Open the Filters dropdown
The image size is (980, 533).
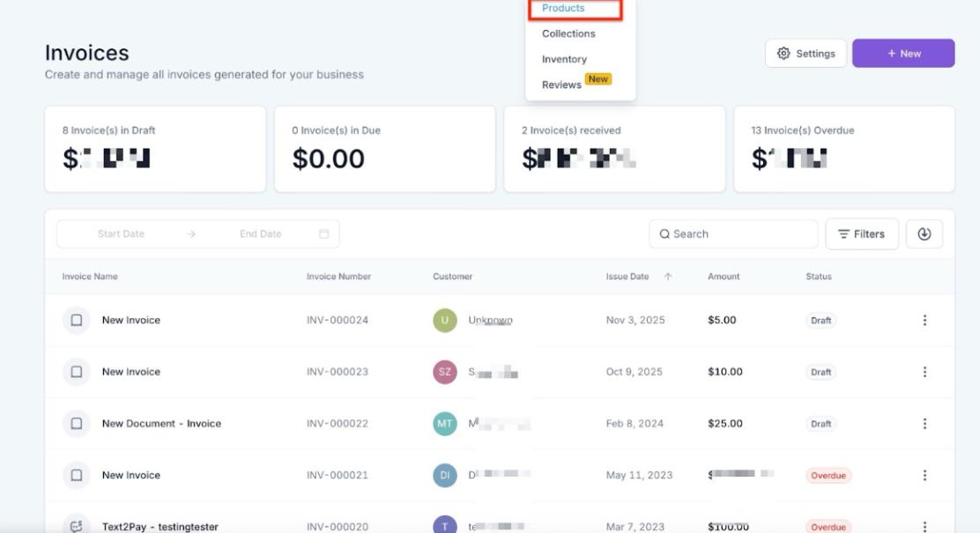861,234
